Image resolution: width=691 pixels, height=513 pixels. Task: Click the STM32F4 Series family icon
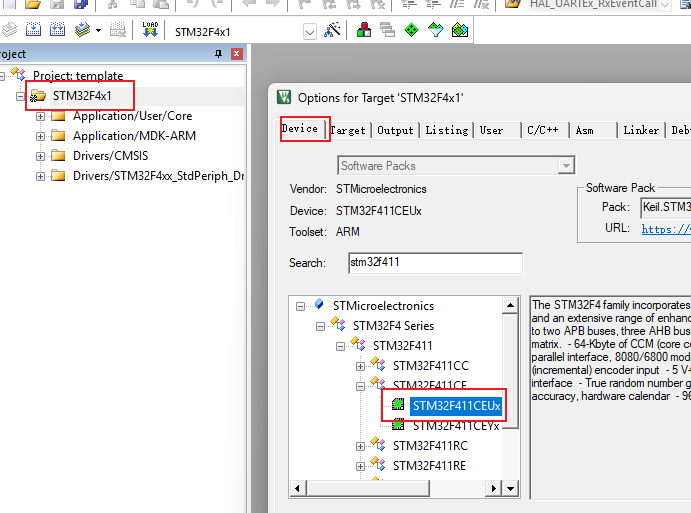338,324
